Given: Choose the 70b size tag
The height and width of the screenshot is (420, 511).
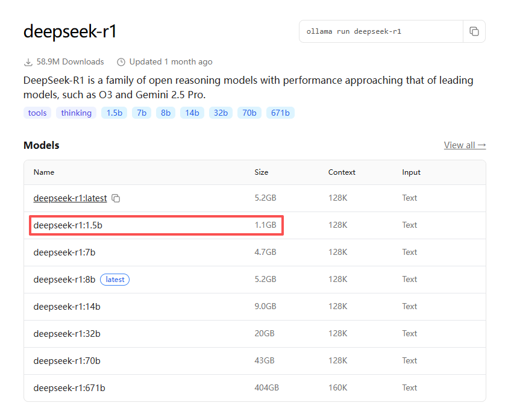Looking at the screenshot, I should pos(249,113).
